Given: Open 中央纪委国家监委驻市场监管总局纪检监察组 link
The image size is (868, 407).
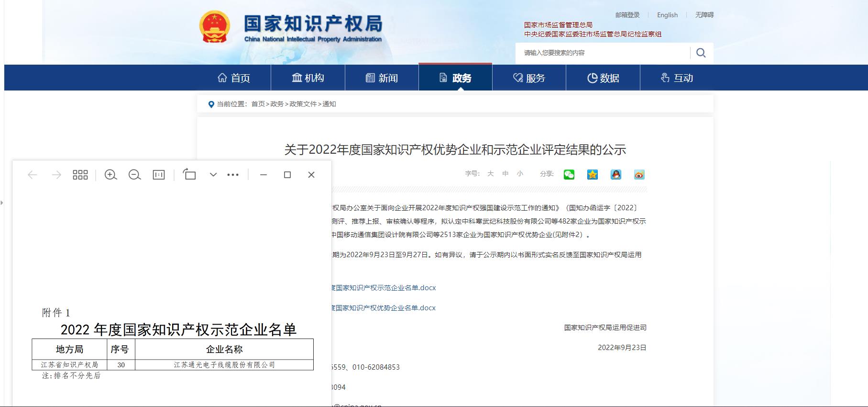Looking at the screenshot, I should [x=593, y=34].
